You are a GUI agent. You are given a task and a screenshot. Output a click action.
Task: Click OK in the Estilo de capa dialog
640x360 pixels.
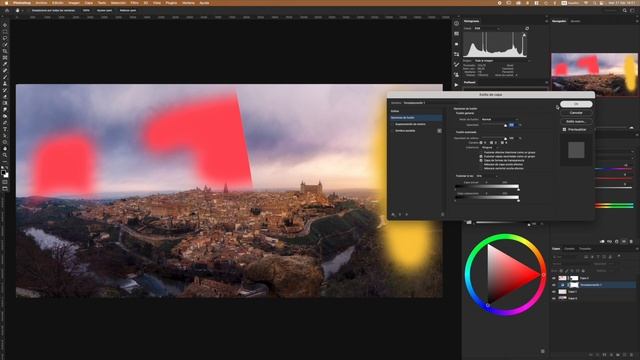click(x=576, y=104)
